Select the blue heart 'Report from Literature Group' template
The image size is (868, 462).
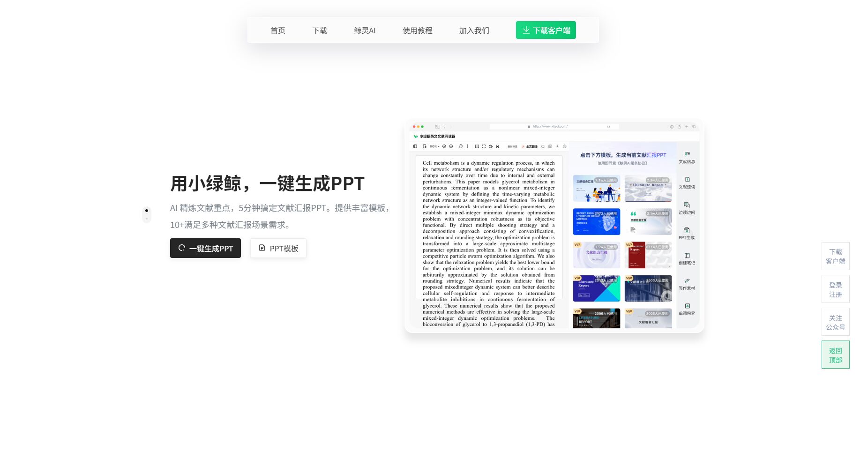click(596, 221)
